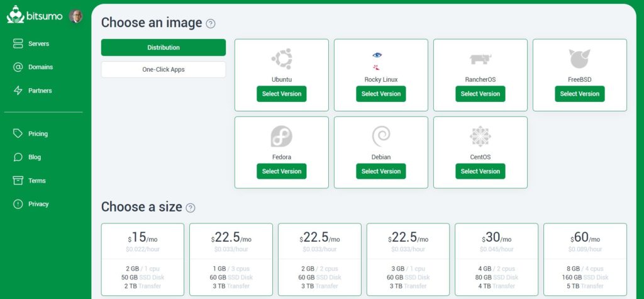Choose the $60/mo size plan
The width and height of the screenshot is (644, 299).
tap(586, 259)
